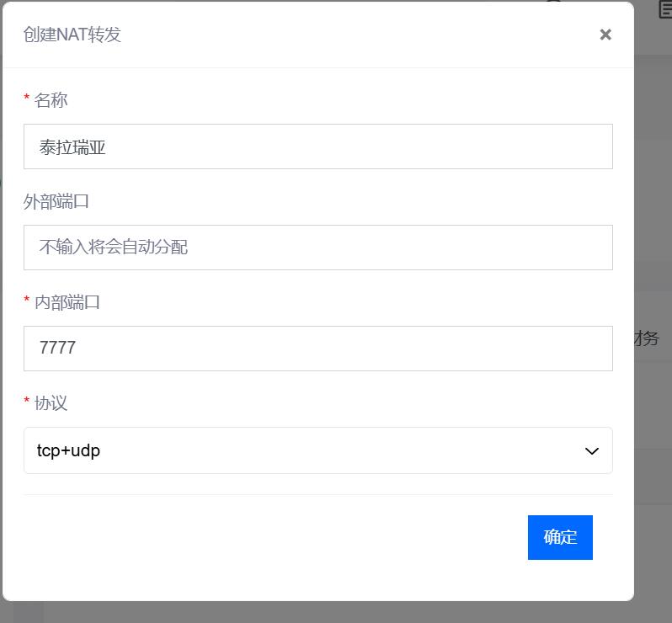Click the 内部端口 field label
Screen dimensions: 672x623
(67, 302)
